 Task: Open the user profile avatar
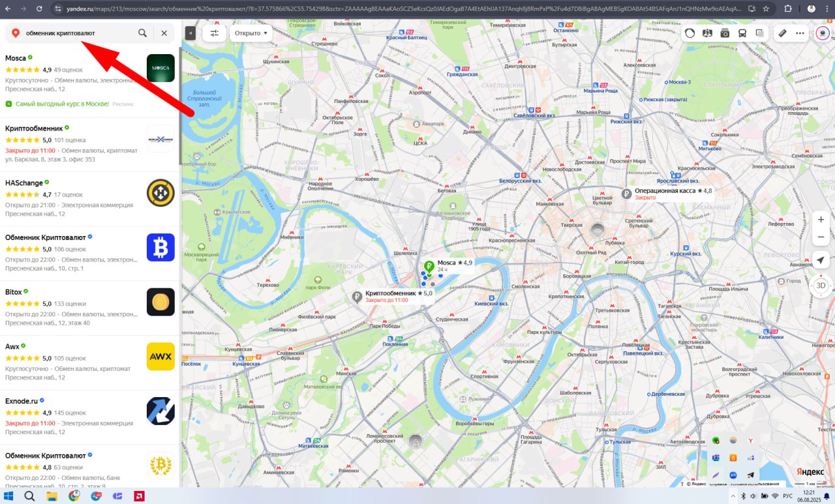(823, 33)
